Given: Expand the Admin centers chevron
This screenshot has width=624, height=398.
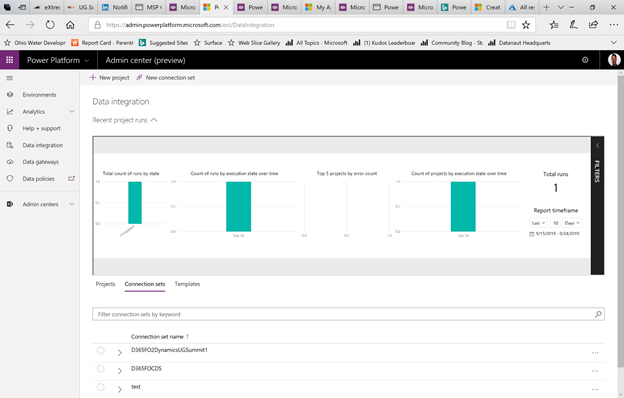Looking at the screenshot, I should 72,204.
